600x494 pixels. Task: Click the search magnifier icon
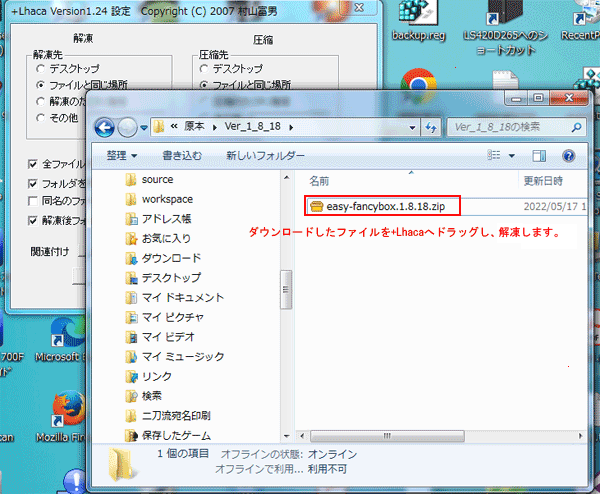[x=576, y=127]
